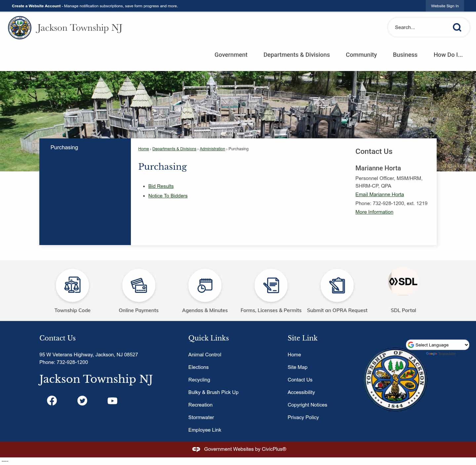This screenshot has width=476, height=465.
Task: Expand the Departments & Divisions menu
Action: pyautogui.click(x=297, y=55)
